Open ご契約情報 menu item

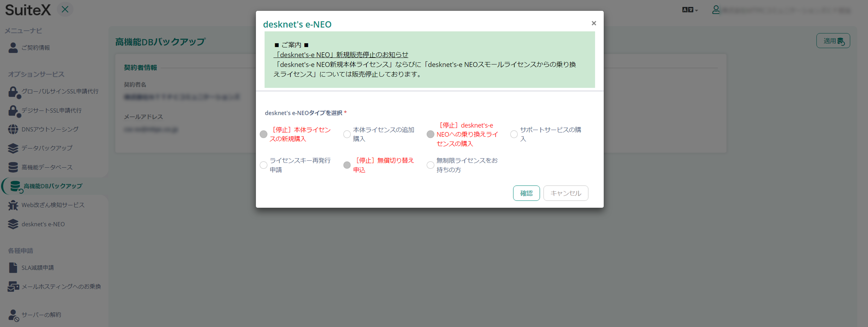pos(36,48)
